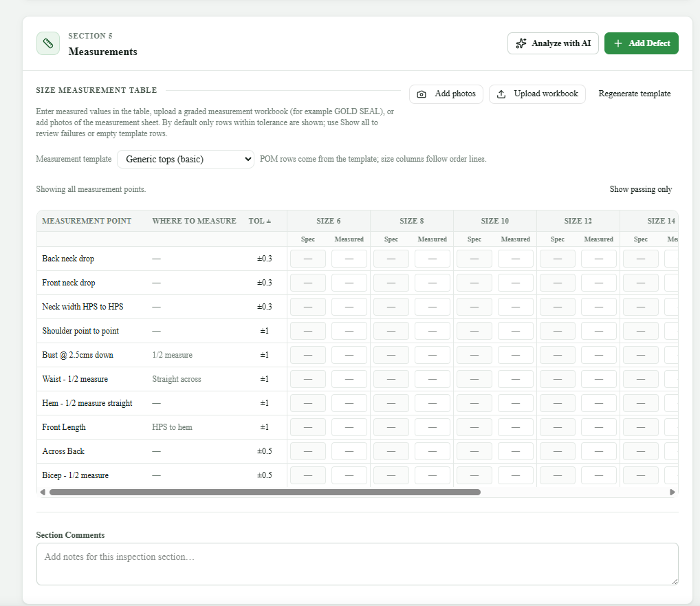Click the TOL ± column header
The width and height of the screenshot is (700, 606).
260,221
